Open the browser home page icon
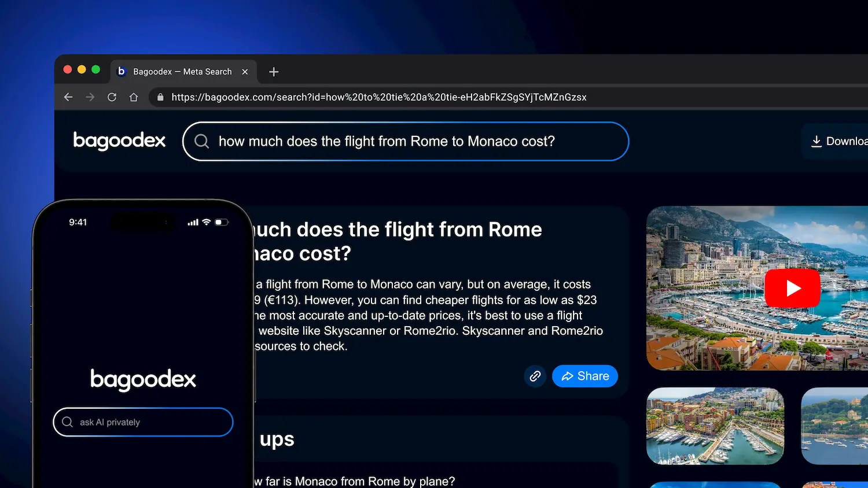Screen dimensions: 868x488 pyautogui.click(x=134, y=97)
